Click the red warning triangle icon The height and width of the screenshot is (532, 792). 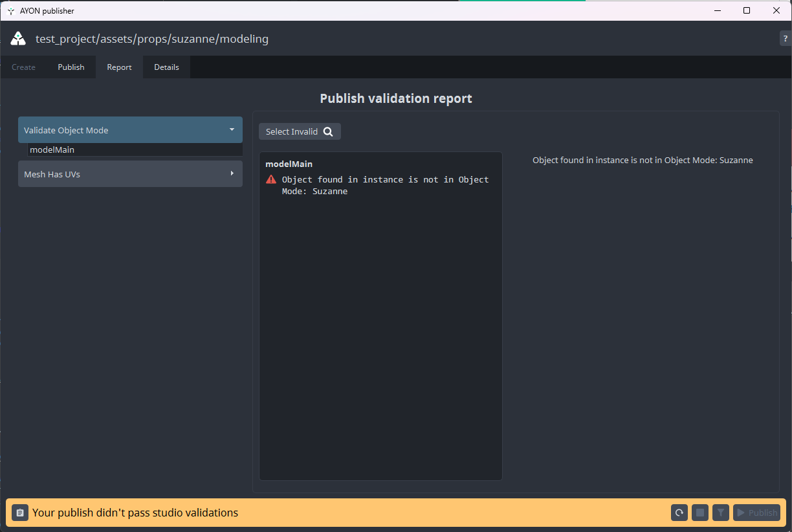pos(271,179)
